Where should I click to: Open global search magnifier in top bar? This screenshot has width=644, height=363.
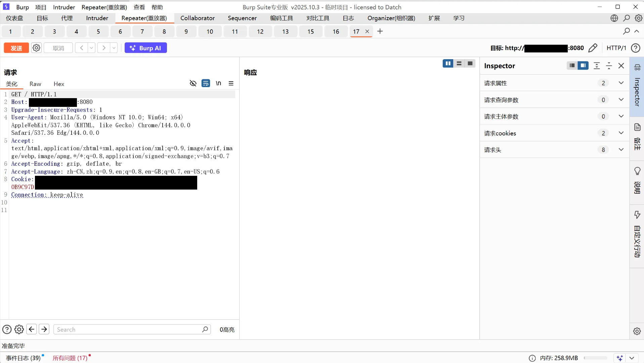626,18
